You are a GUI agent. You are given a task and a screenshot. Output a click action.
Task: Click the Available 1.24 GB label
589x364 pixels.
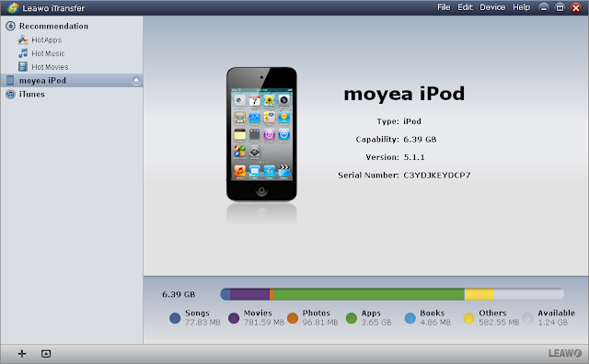[556, 317]
